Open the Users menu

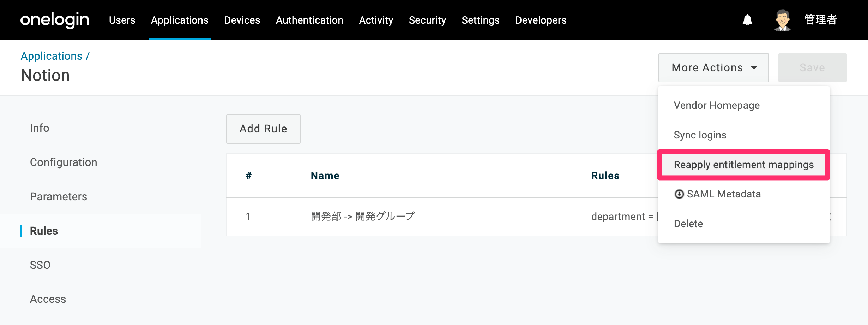tap(122, 20)
